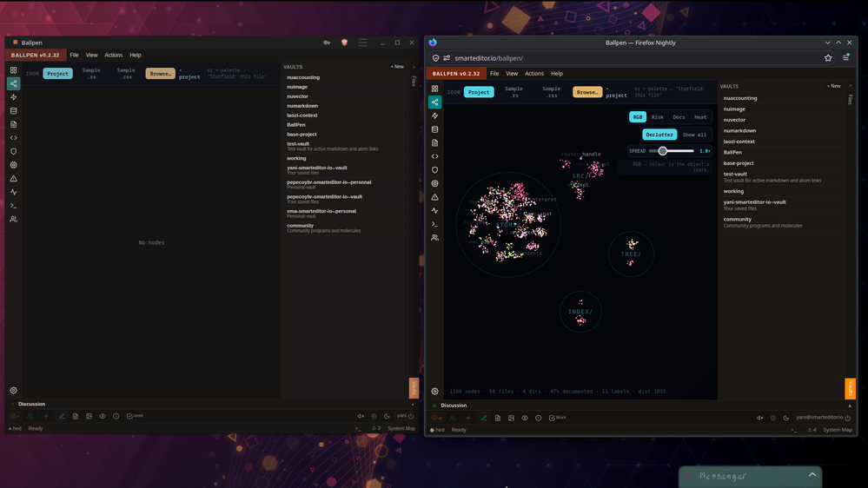Open pepecoybr-smarteditor-io--personal vault in left window
This screenshot has width=868, height=488.
click(328, 184)
